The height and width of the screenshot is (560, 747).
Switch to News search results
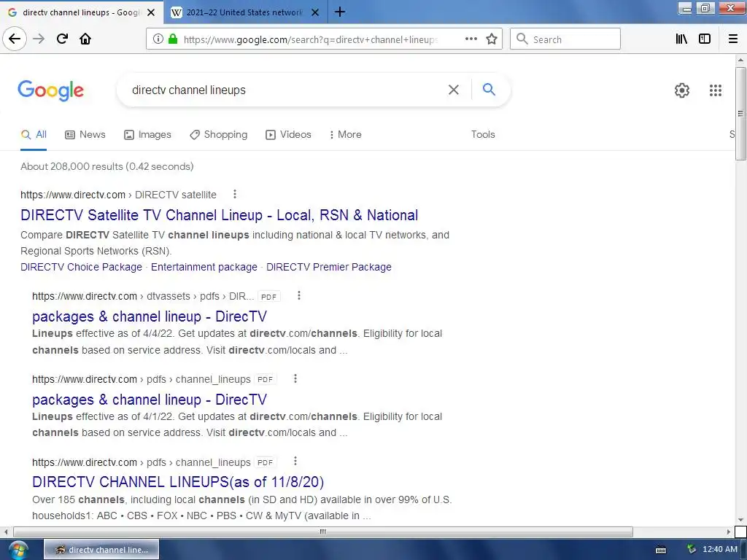click(x=85, y=135)
